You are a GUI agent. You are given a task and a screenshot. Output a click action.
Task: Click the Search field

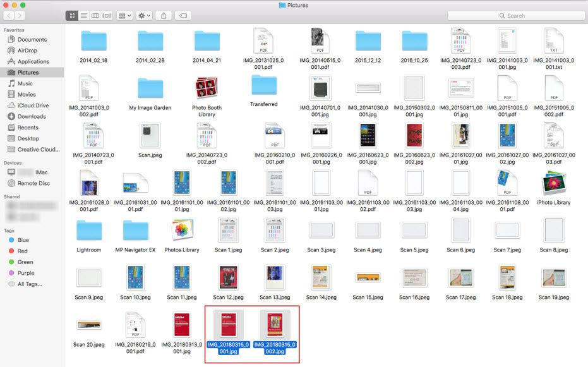(516, 16)
